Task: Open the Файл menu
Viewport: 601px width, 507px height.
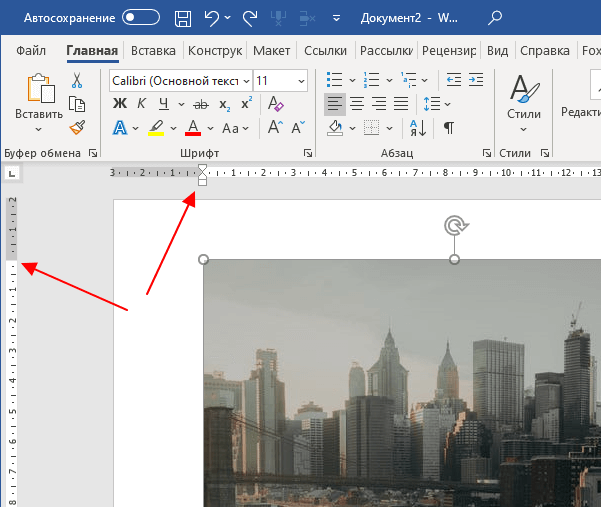Action: [31, 51]
